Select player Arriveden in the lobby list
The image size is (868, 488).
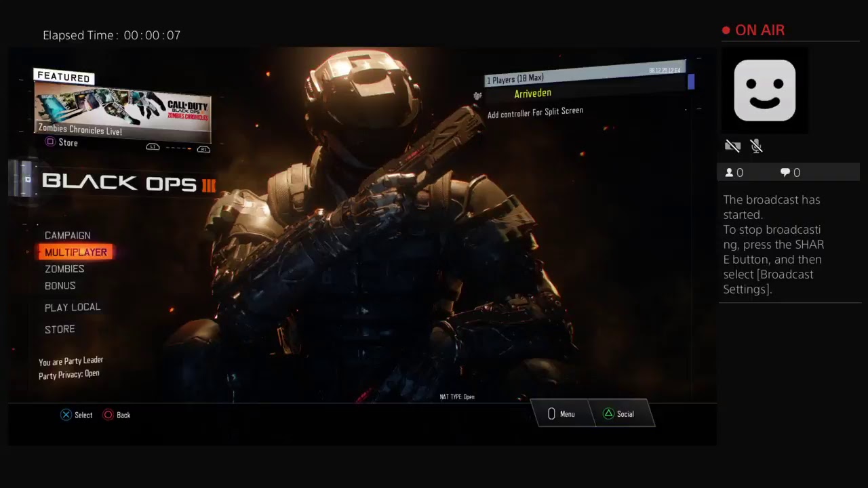pos(532,94)
